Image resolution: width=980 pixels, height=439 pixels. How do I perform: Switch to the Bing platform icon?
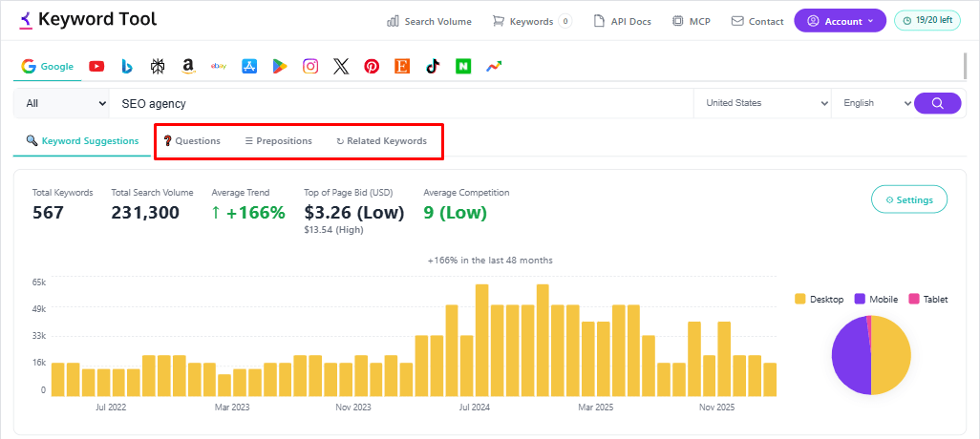click(x=127, y=66)
